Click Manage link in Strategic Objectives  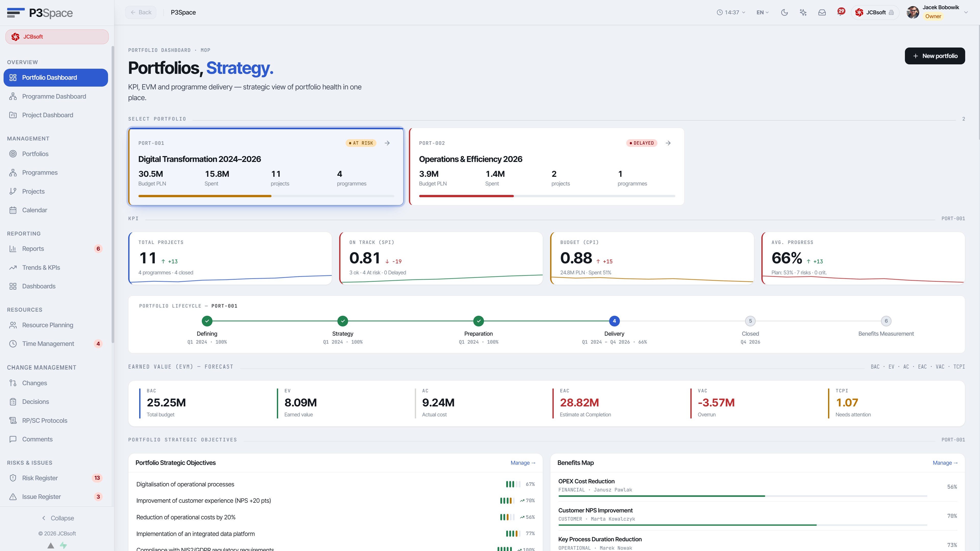tap(523, 463)
